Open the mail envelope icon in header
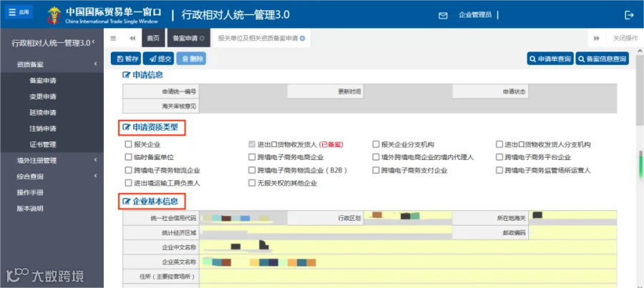This screenshot has height=288, width=644. click(x=443, y=16)
